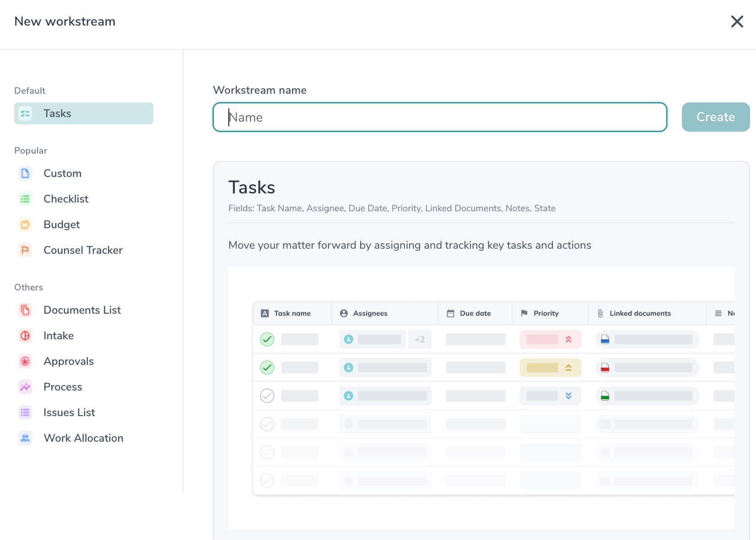The height and width of the screenshot is (540, 756).
Task: Select the Issues List template
Action: [x=69, y=412]
